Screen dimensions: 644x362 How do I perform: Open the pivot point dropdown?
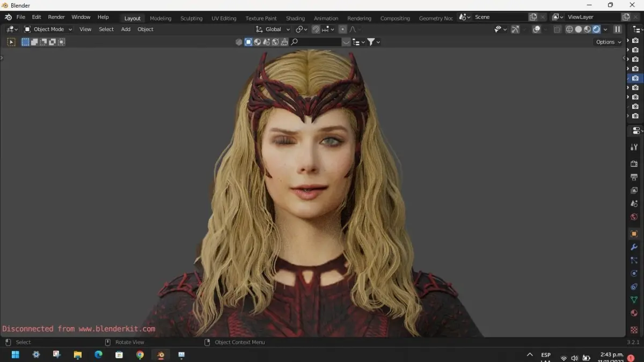[x=302, y=29]
